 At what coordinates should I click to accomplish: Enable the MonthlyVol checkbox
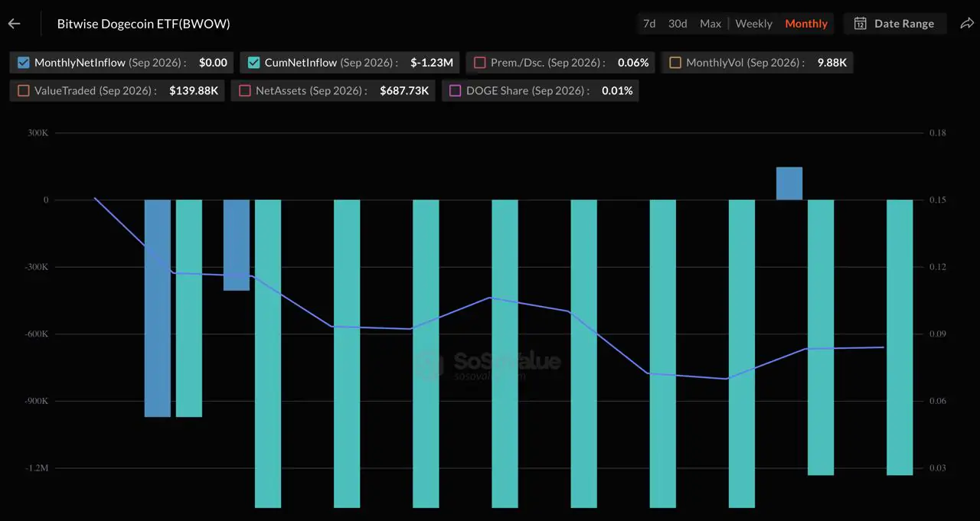click(675, 63)
